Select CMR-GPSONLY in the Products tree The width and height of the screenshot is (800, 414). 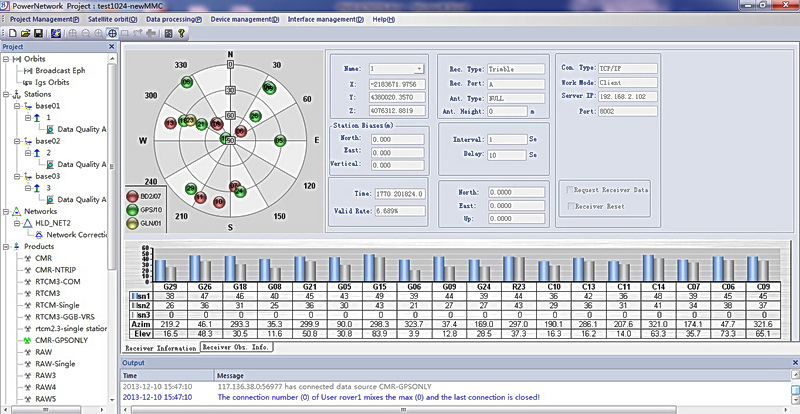click(60, 339)
